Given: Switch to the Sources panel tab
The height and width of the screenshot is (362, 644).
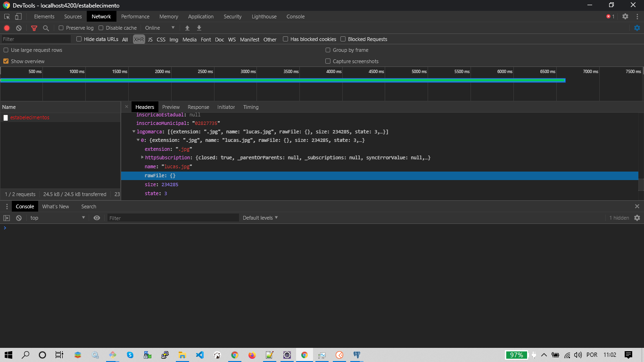Looking at the screenshot, I should point(73,16).
